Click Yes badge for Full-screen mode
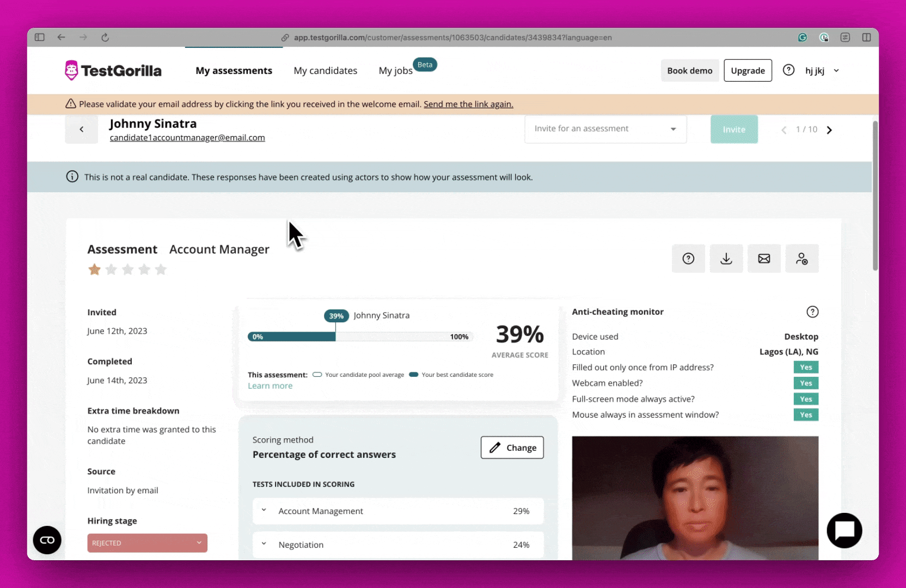This screenshot has width=906, height=588. [x=806, y=399]
